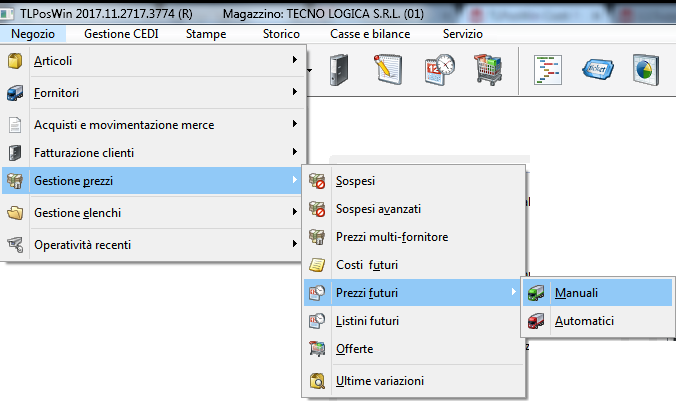Expand the Prezzi futuri submenu arrow

(513, 292)
